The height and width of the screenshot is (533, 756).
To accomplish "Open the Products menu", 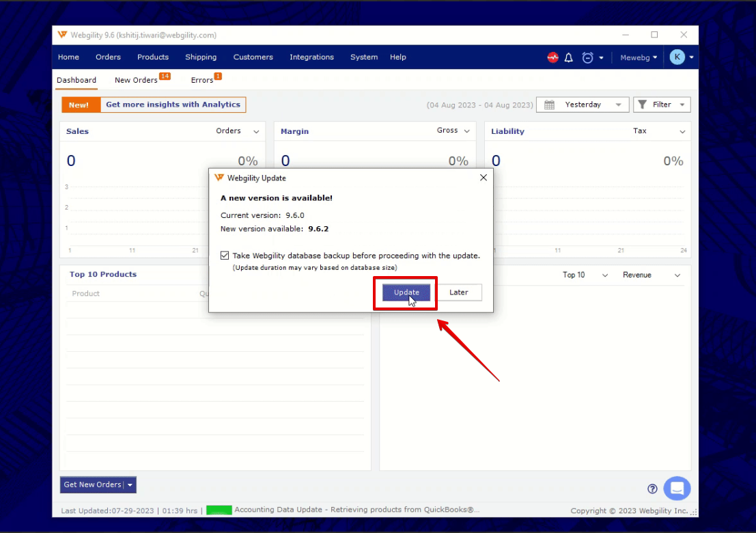I will (153, 57).
